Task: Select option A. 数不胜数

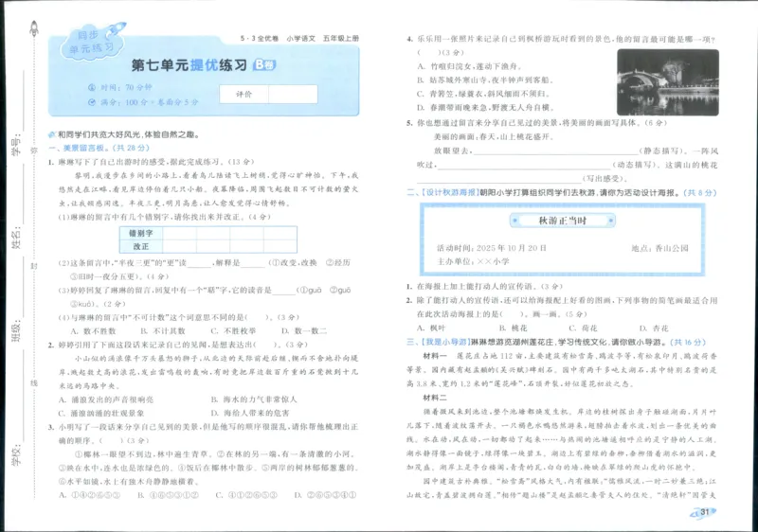Action: pos(93,330)
